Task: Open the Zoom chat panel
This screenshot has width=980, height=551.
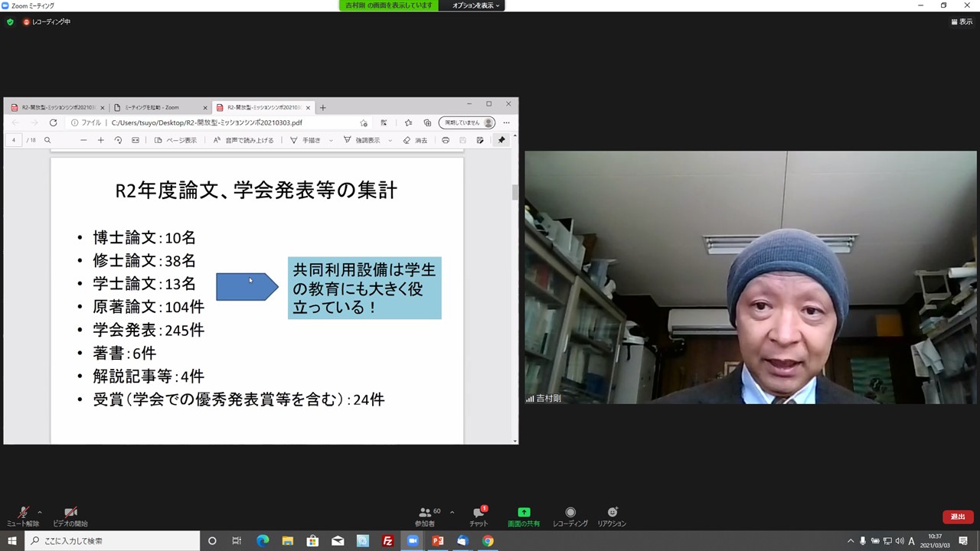Action: pos(479,517)
